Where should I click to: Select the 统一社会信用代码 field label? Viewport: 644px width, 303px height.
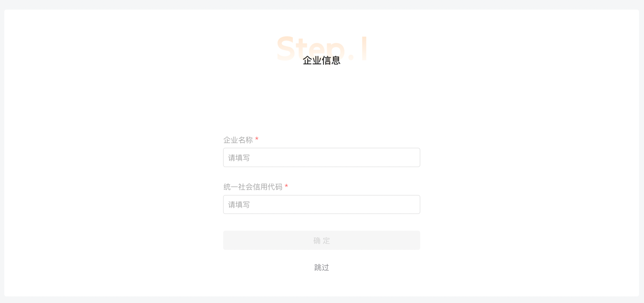click(x=253, y=187)
